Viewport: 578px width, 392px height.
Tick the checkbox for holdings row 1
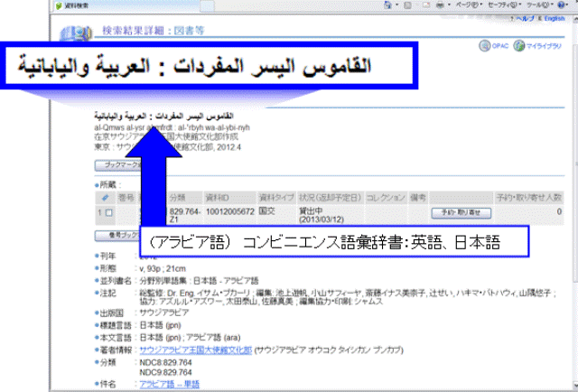108,212
